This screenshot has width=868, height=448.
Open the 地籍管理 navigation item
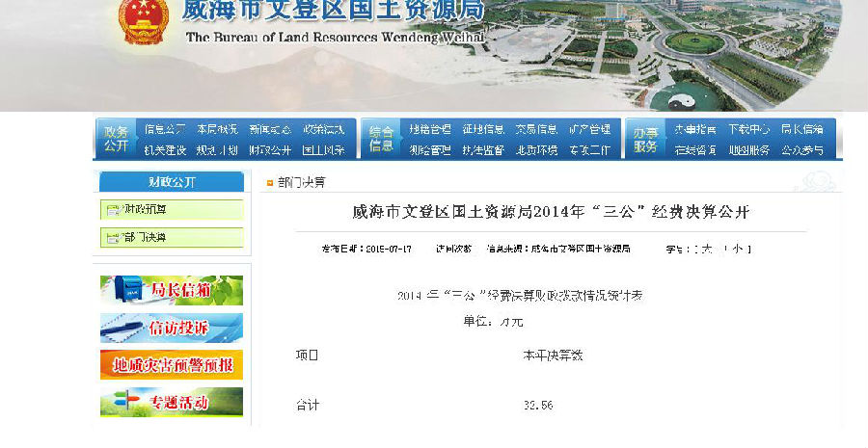pos(428,129)
